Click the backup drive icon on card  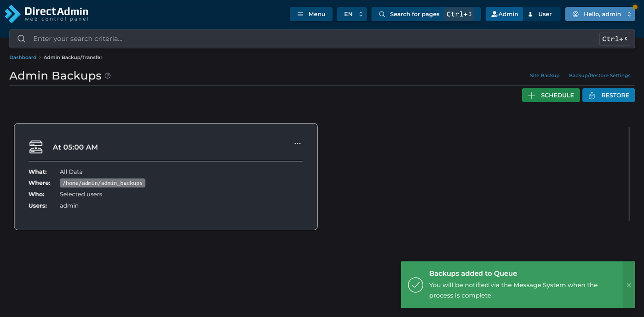point(36,147)
